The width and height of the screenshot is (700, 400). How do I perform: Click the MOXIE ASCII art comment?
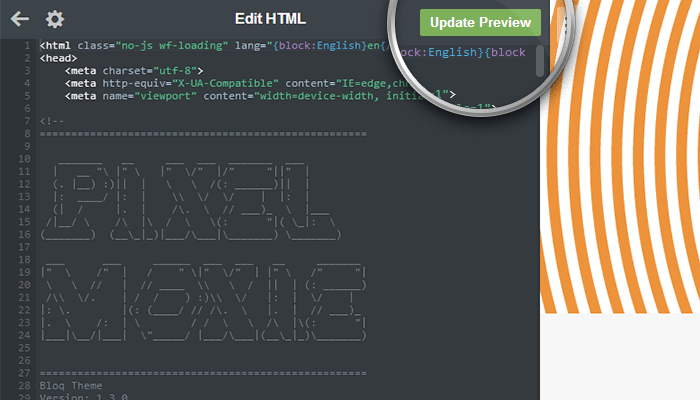coord(203,304)
